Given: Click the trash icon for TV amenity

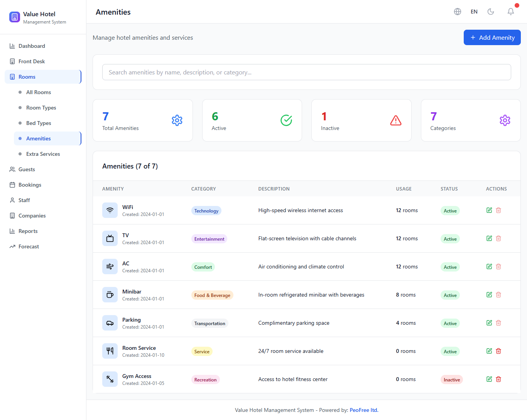Looking at the screenshot, I should click(498, 238).
